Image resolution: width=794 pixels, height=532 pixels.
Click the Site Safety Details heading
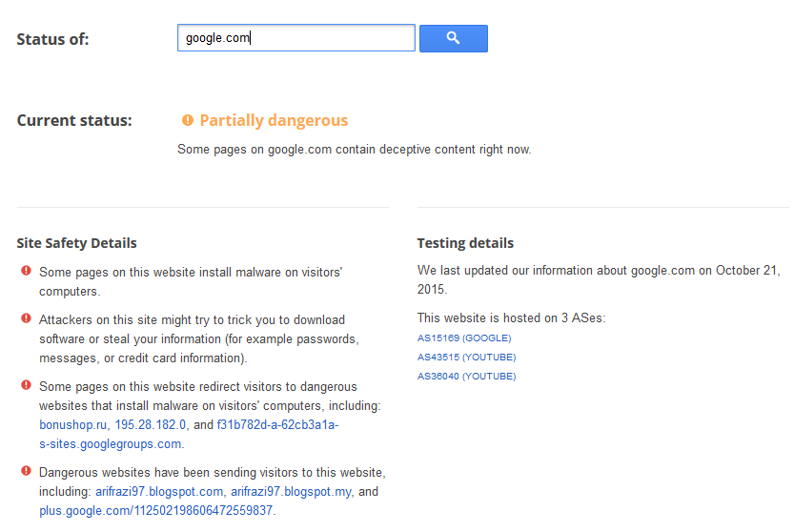tap(76, 243)
